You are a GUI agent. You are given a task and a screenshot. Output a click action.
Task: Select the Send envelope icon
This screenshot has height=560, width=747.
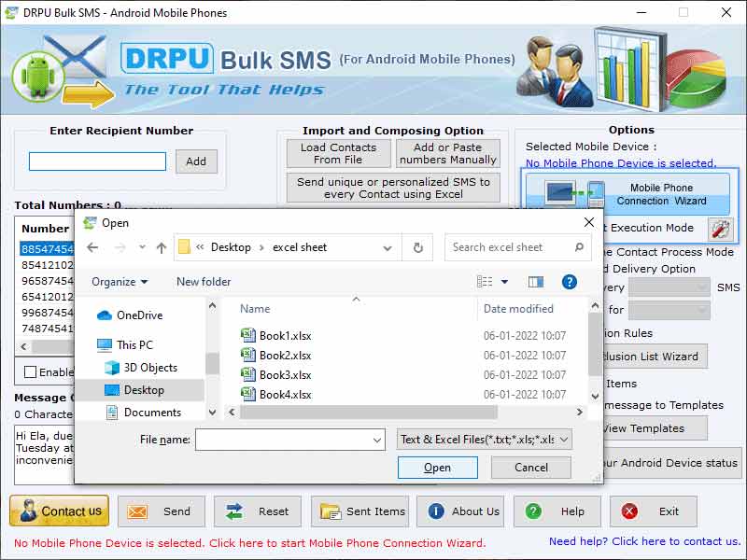click(138, 511)
